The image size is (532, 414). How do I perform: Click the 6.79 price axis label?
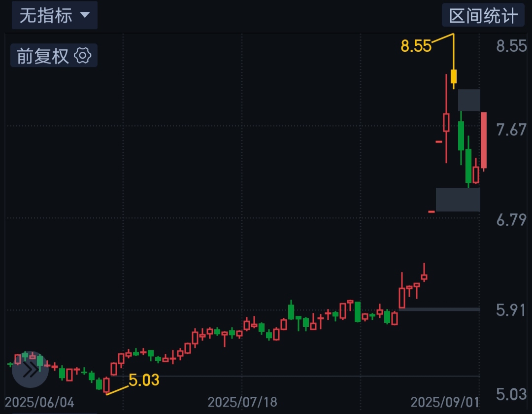511,220
